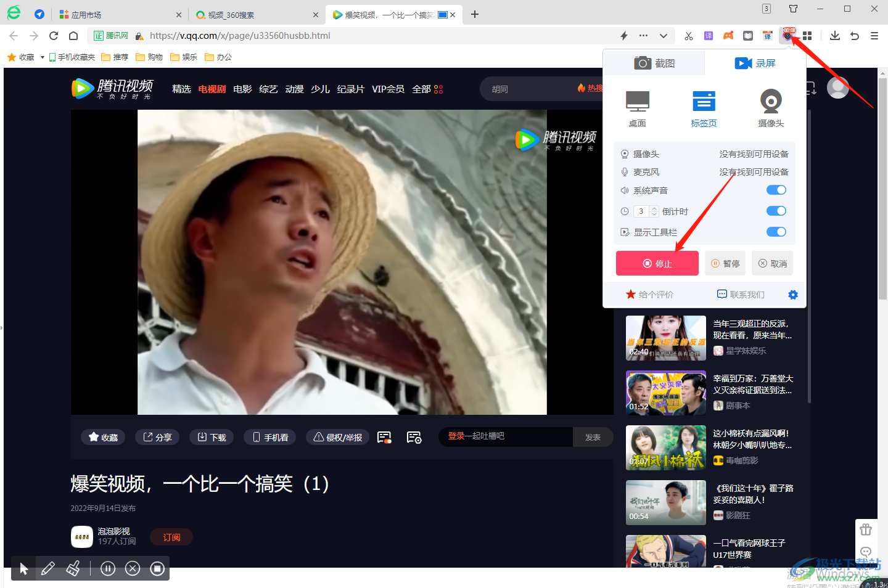
Task: Click the 收藏 button below the video
Action: click(103, 437)
